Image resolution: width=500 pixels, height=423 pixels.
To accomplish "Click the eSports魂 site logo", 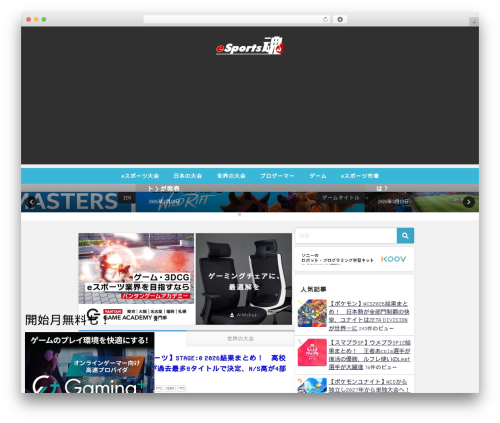I will [x=250, y=46].
